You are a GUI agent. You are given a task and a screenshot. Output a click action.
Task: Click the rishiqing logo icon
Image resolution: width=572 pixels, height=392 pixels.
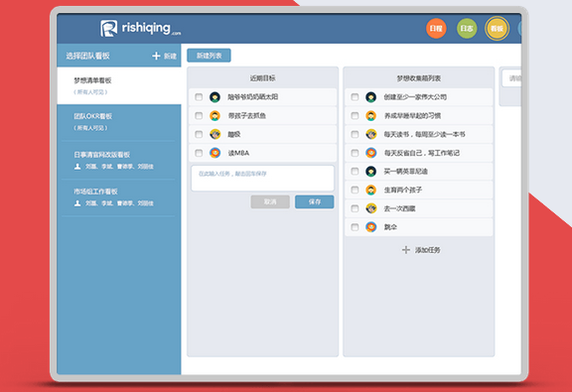[x=108, y=29]
